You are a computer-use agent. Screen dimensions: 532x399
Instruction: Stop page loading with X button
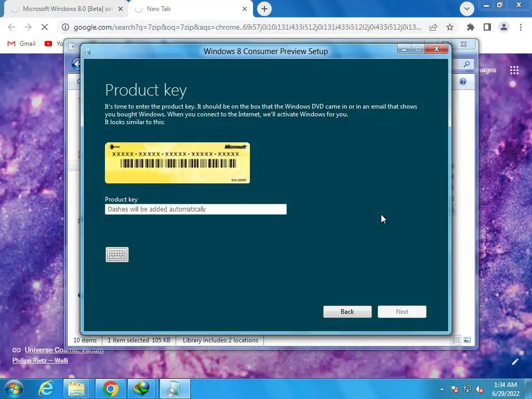tap(45, 27)
